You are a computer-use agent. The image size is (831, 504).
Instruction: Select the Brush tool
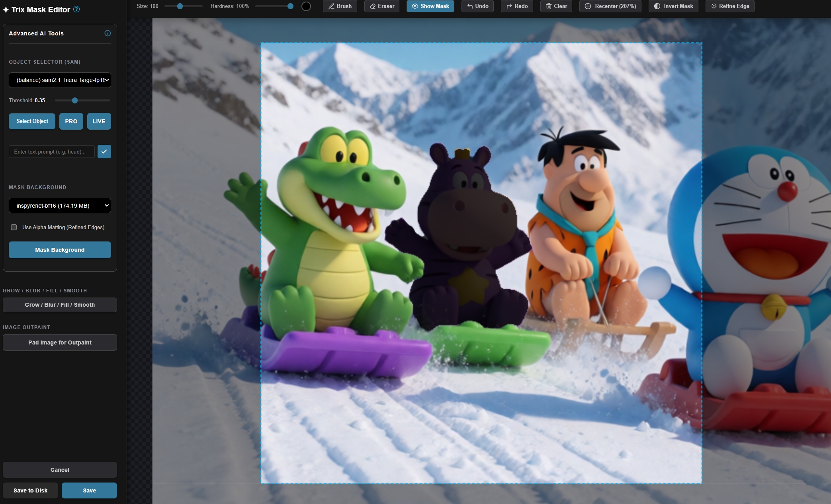click(x=340, y=6)
